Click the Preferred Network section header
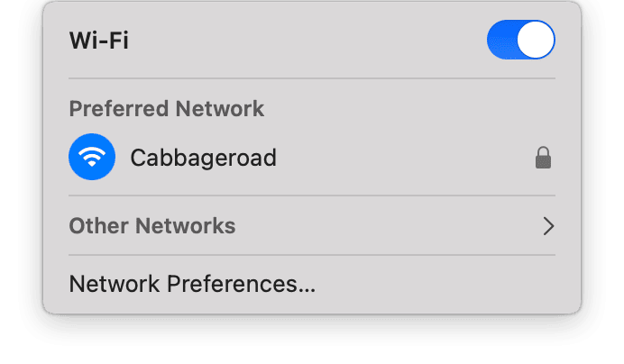The width and height of the screenshot is (624, 364). coord(166,109)
